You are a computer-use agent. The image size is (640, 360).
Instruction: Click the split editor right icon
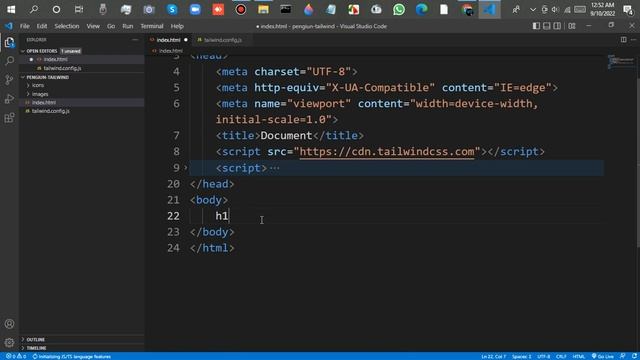623,40
